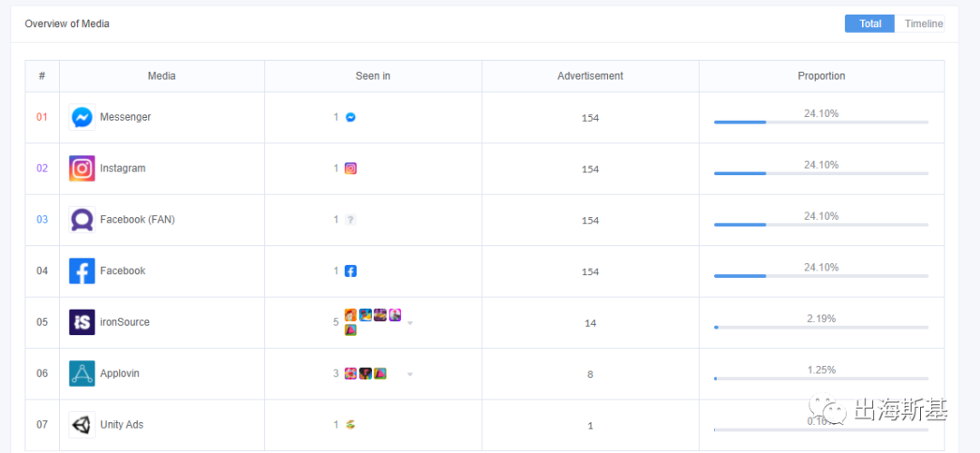
Task: Click Messenger 24.10% proportion bar
Action: pyautogui.click(x=820, y=122)
